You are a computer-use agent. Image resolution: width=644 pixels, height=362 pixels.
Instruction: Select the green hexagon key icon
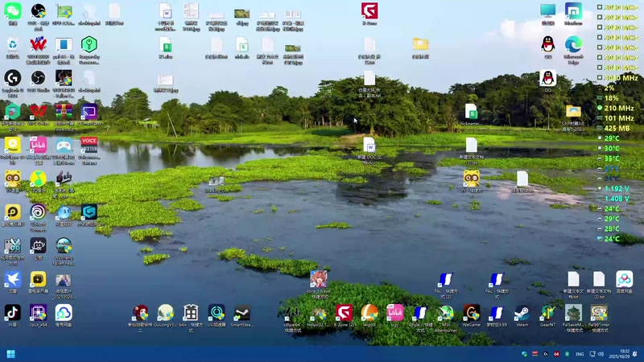click(89, 45)
